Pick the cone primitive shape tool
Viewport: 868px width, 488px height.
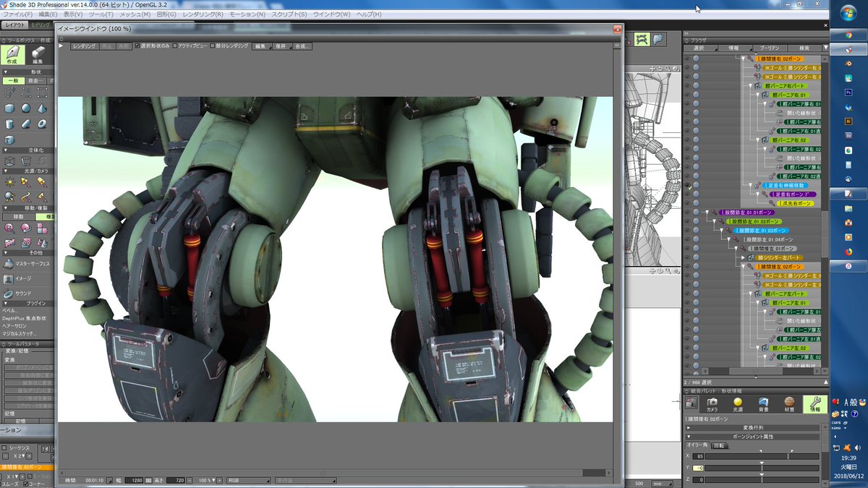41,108
